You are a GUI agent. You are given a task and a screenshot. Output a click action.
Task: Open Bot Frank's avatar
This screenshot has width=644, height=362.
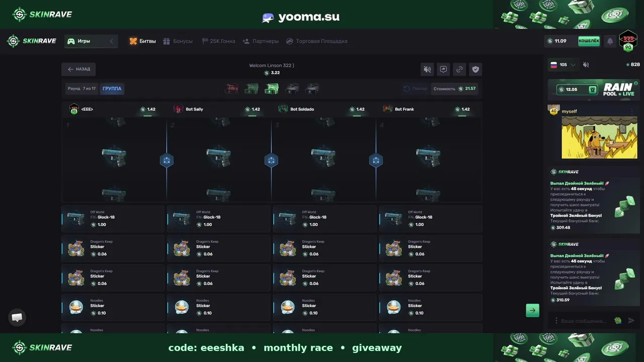click(x=387, y=109)
